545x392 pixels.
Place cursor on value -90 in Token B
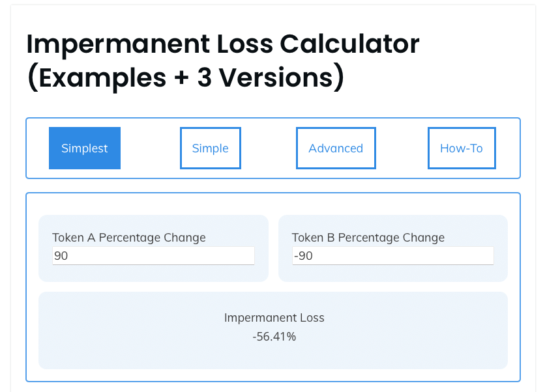(x=304, y=256)
